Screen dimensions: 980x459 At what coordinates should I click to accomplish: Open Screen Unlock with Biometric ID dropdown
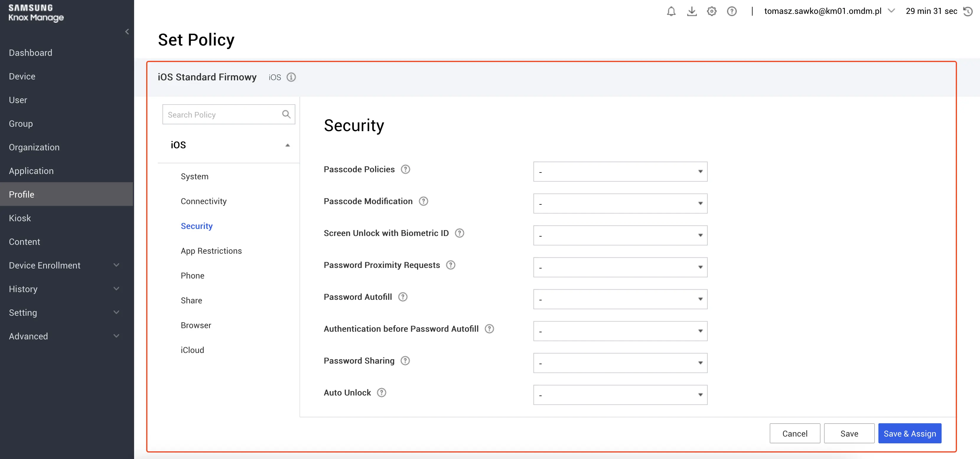(620, 236)
